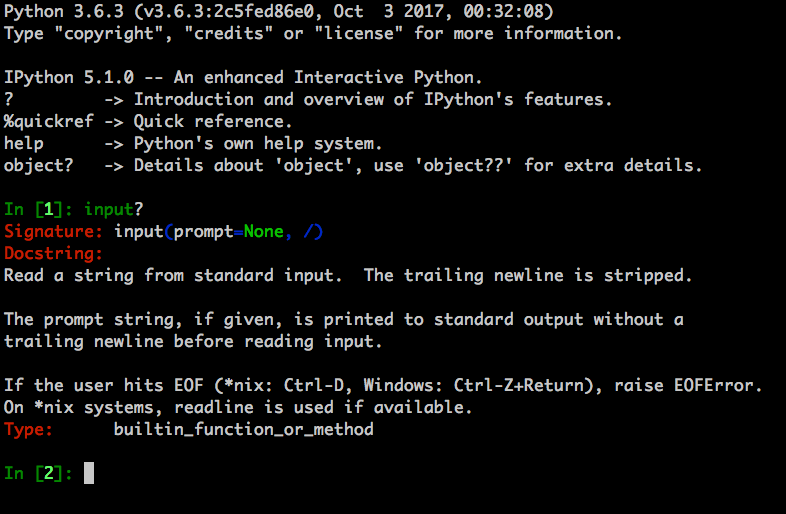The width and height of the screenshot is (786, 514).
Task: Click the typed "input?" command text
Action: coord(114,209)
